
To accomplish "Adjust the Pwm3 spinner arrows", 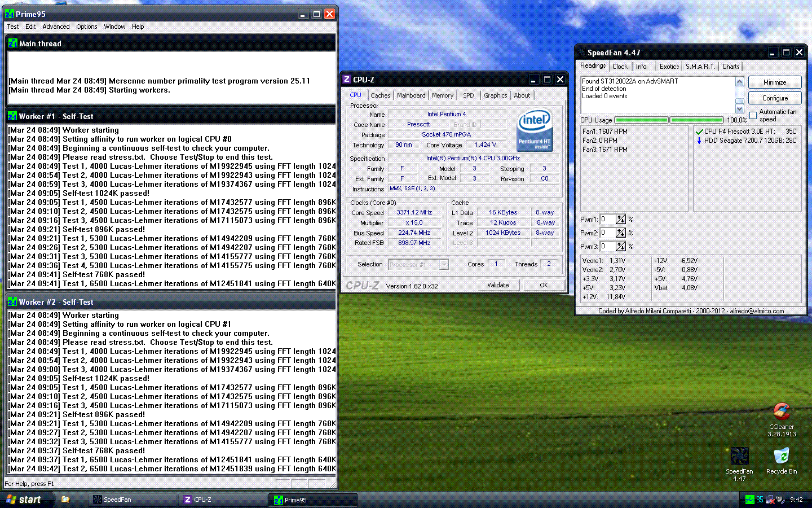I will tap(621, 246).
